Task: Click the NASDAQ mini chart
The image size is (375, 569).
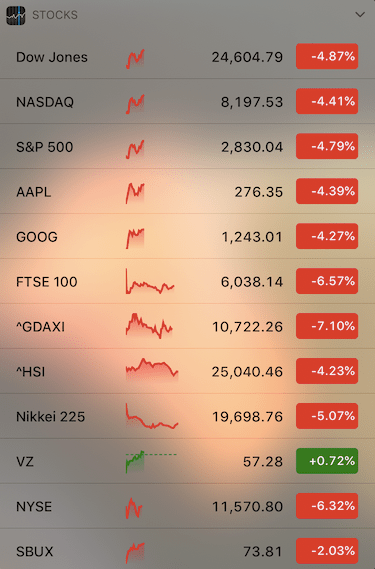Action: 135,104
